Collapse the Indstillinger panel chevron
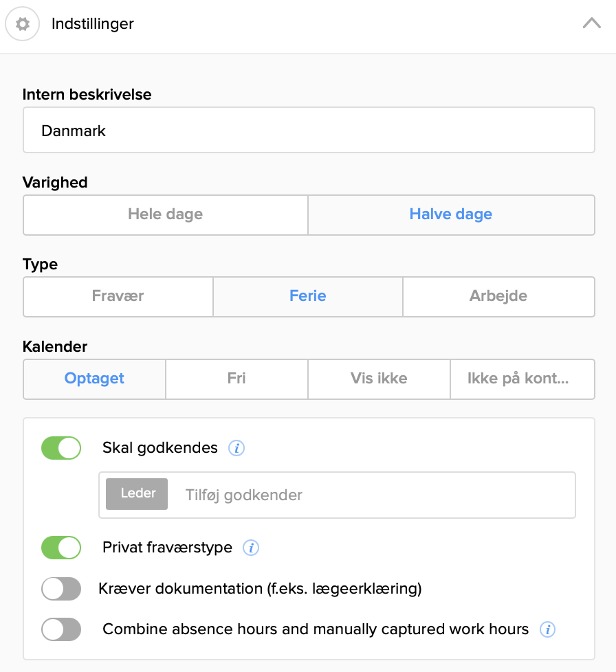 tap(591, 23)
